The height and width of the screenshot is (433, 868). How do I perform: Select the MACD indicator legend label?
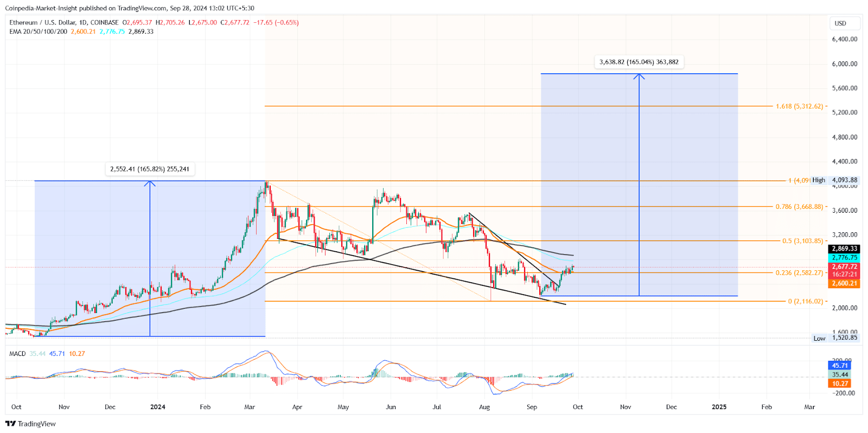17,354
